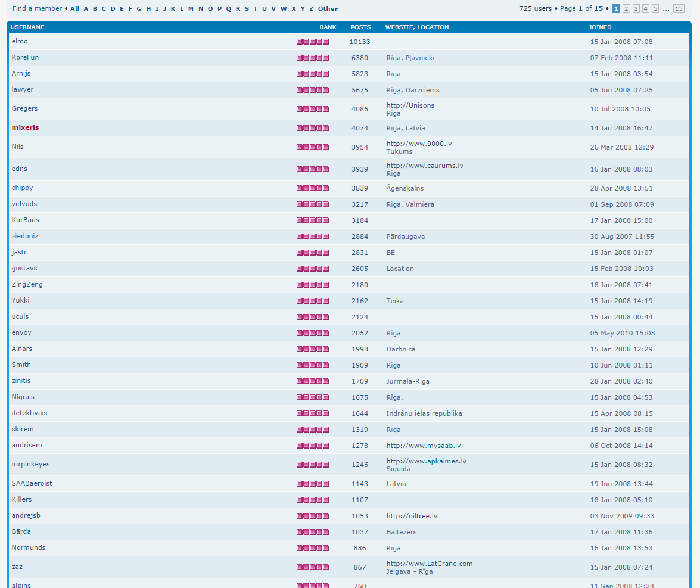The width and height of the screenshot is (700, 588).
Task: View vidvuds member profile
Action: point(24,204)
